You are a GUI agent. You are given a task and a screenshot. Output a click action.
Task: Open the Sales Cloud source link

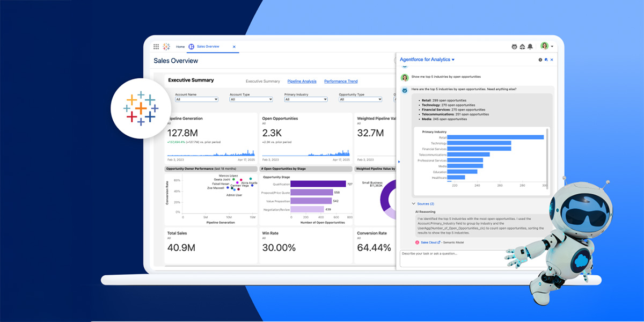coord(428,243)
